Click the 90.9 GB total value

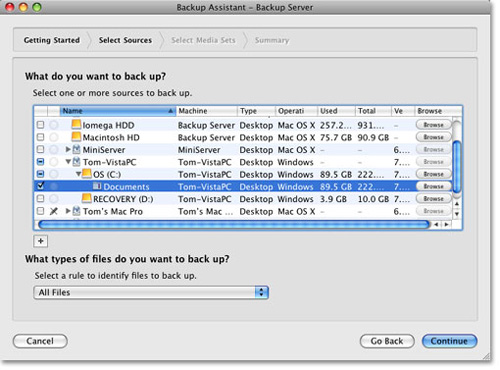[x=373, y=138]
